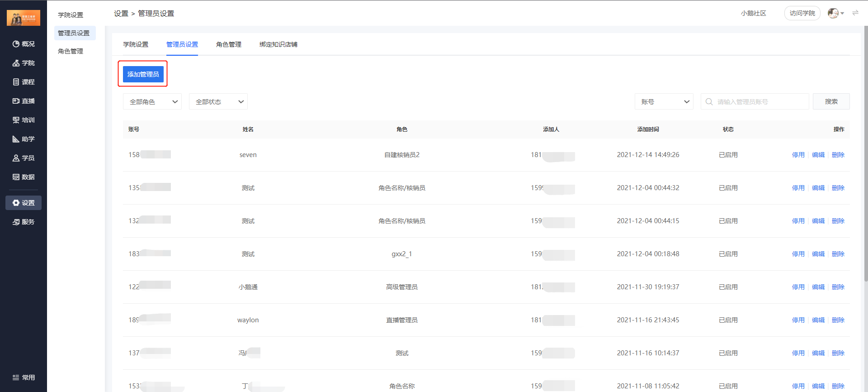Screen dimensions: 868x392
Task: Open the 概况 overview icon in sidebar
Action: (x=16, y=44)
